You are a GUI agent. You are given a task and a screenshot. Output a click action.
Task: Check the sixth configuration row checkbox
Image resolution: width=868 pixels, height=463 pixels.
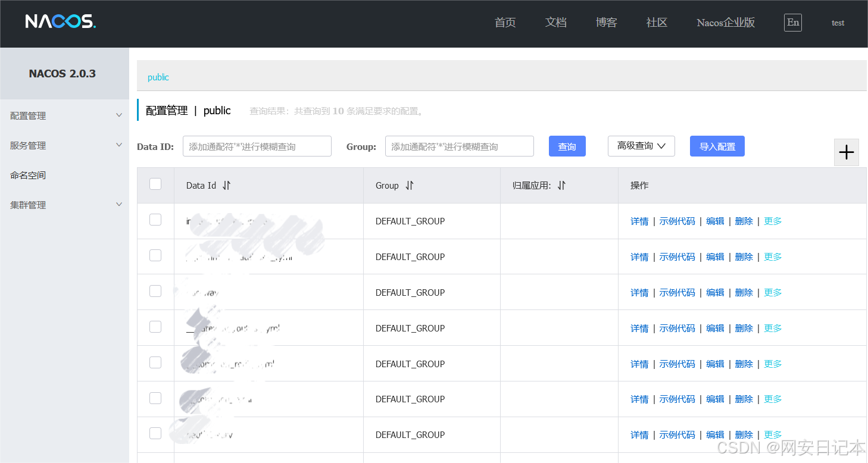tap(155, 398)
